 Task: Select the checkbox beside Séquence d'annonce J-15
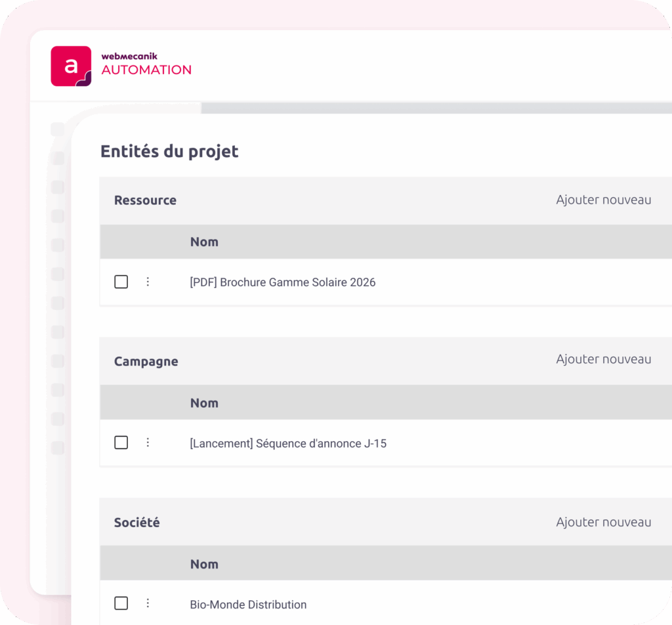121,442
